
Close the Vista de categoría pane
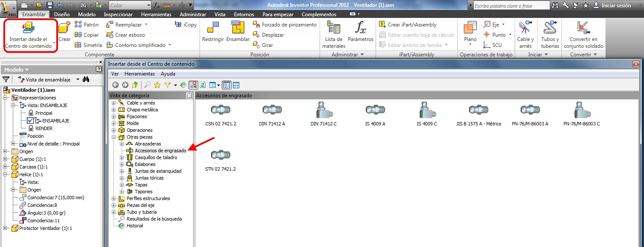coord(189,96)
